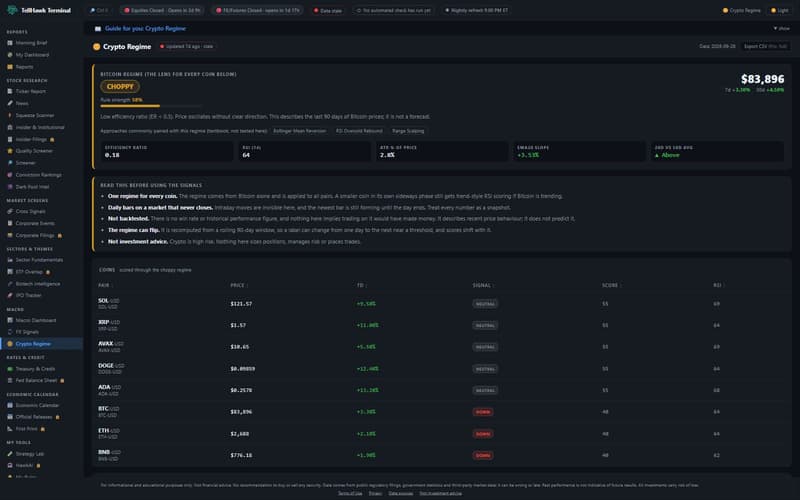Image resolution: width=800 pixels, height=500 pixels.
Task: Open Cross Signals screen
Action: click(30, 211)
